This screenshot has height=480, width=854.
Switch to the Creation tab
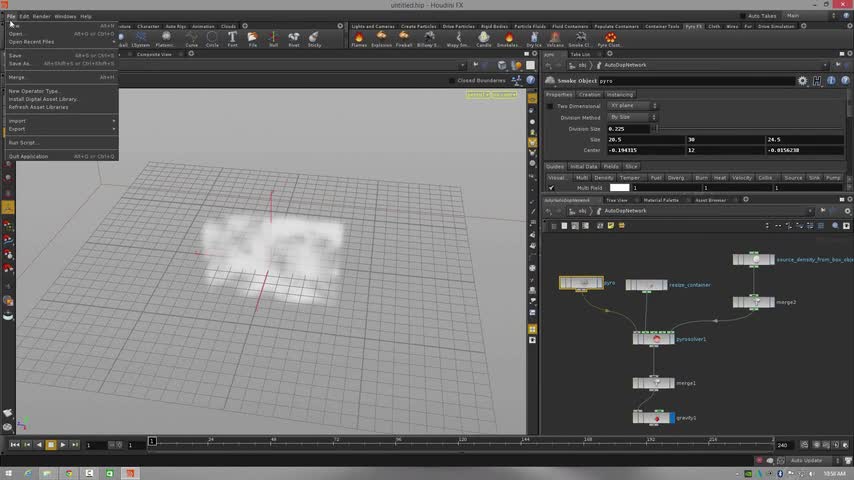pos(590,94)
